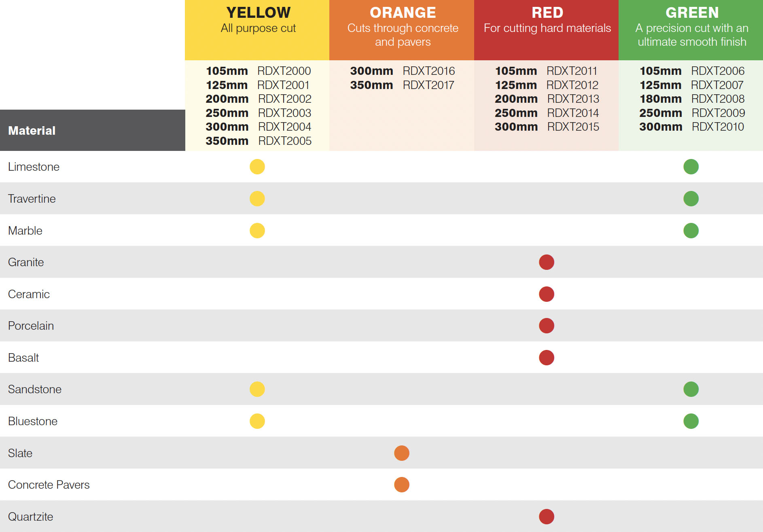Select the orange dot for Slate

coord(402,453)
